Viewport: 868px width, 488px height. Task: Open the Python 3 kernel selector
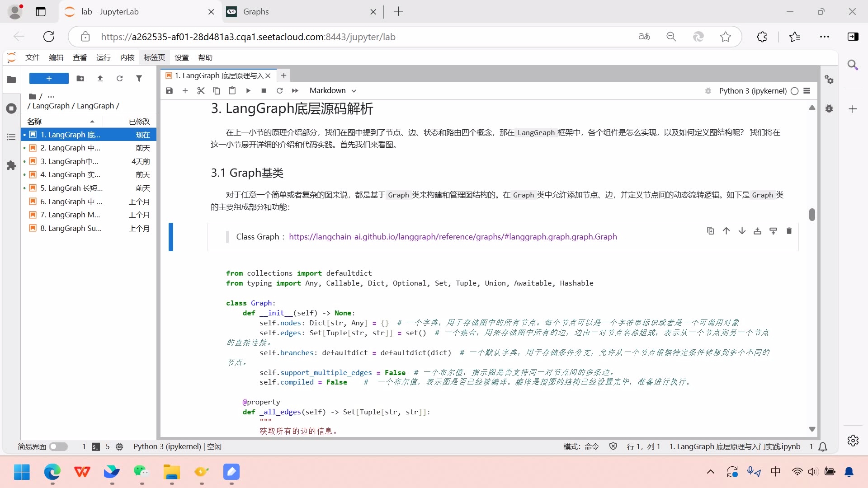click(752, 91)
